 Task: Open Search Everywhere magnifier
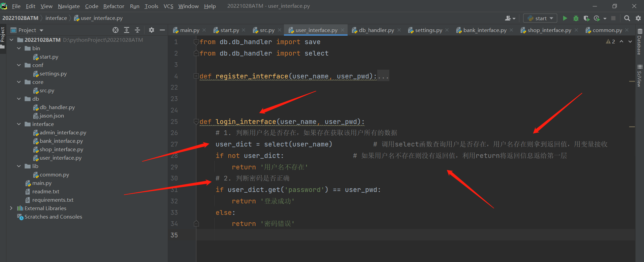(627, 18)
